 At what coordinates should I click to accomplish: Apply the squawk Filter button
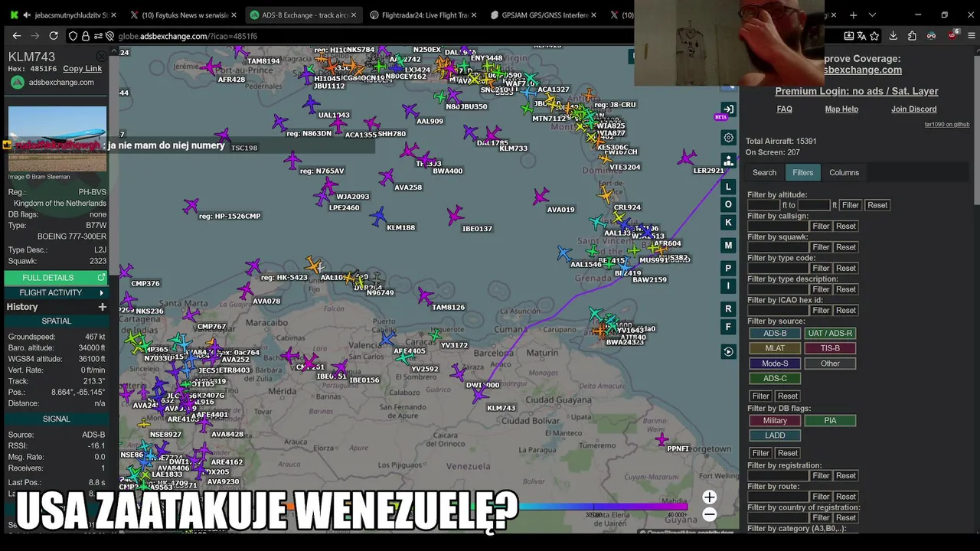(821, 247)
